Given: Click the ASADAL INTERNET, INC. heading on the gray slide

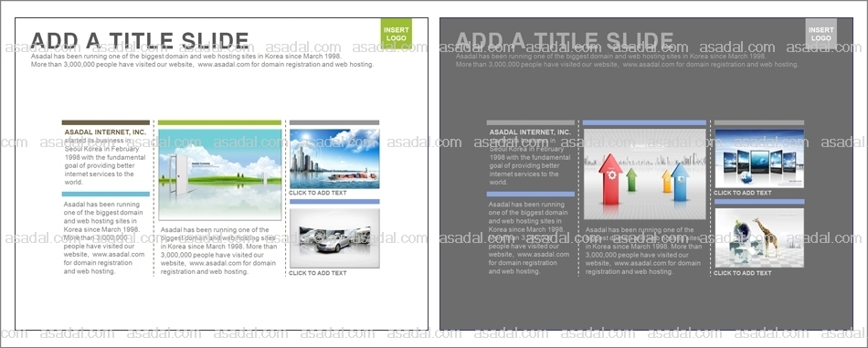Looking at the screenshot, I should (x=530, y=132).
